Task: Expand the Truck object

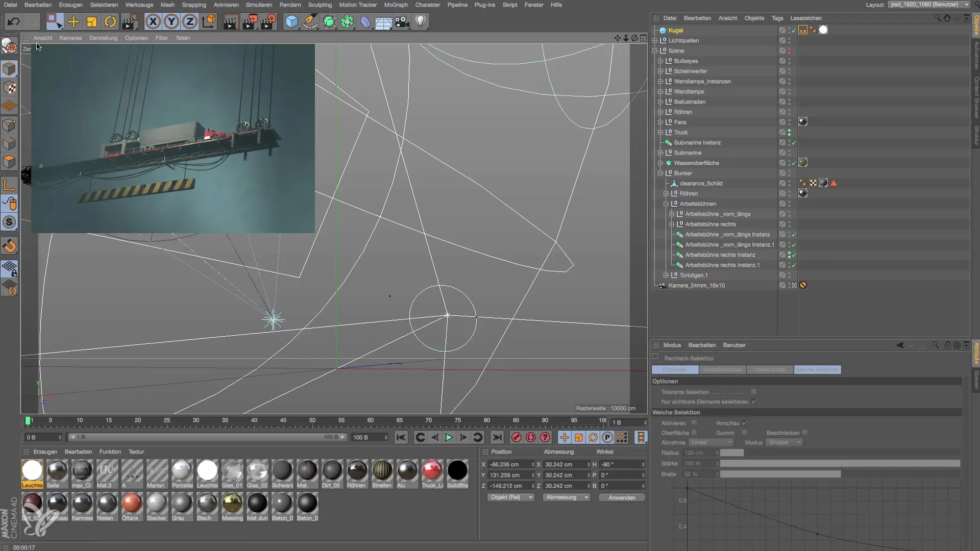Action: (x=660, y=132)
